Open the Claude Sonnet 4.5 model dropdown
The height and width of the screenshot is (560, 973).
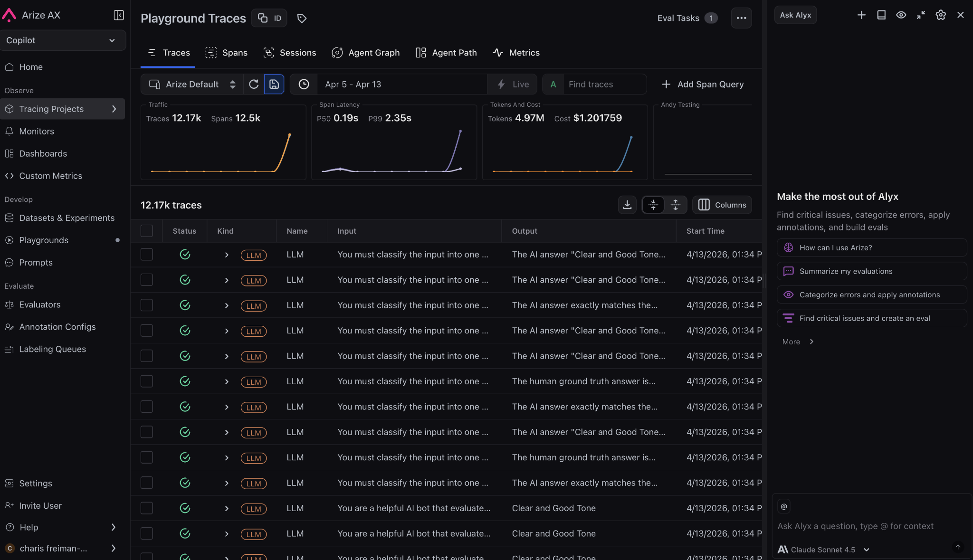coord(824,550)
